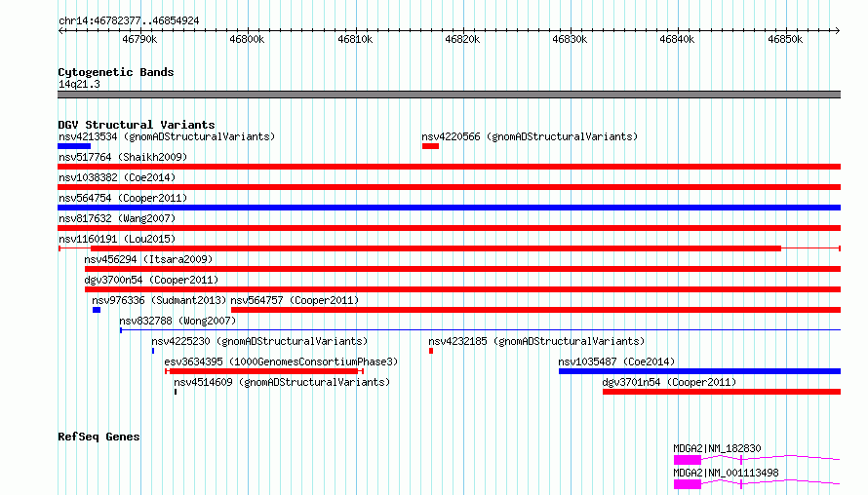Open the nsv564754 (Cooper2011) label
The image size is (868, 495).
point(123,198)
